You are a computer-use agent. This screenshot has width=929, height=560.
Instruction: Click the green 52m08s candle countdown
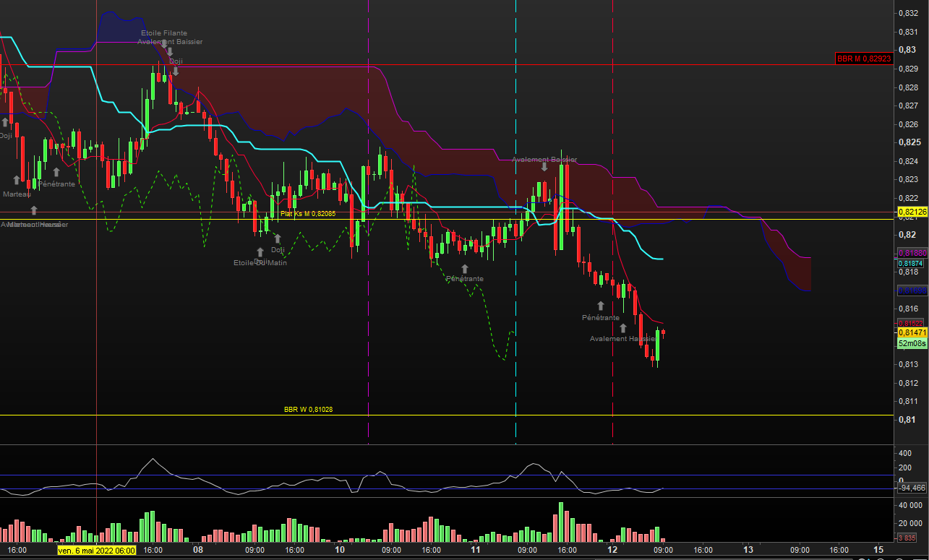click(x=911, y=343)
